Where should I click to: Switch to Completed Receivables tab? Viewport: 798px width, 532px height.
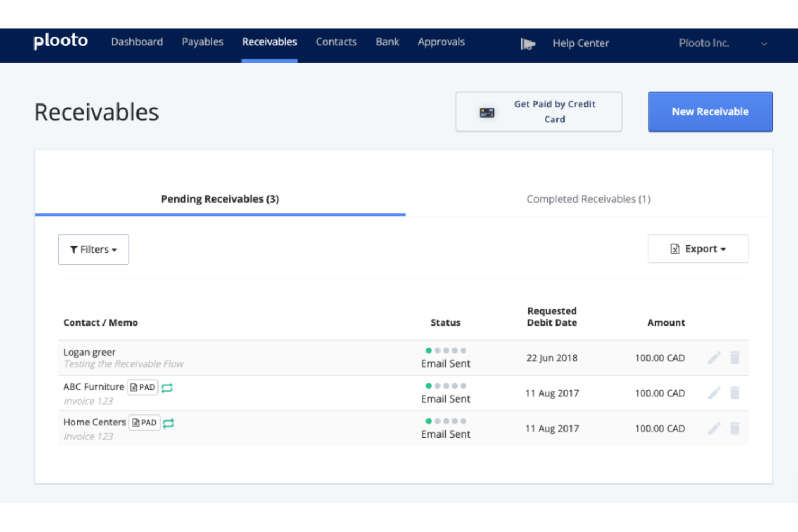(x=589, y=199)
